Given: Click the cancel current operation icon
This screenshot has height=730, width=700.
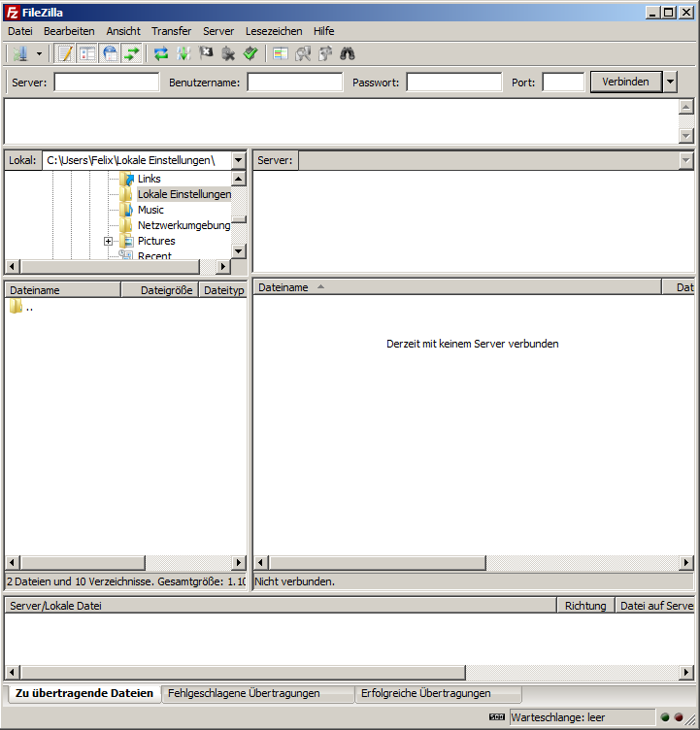Looking at the screenshot, I should [x=206, y=54].
